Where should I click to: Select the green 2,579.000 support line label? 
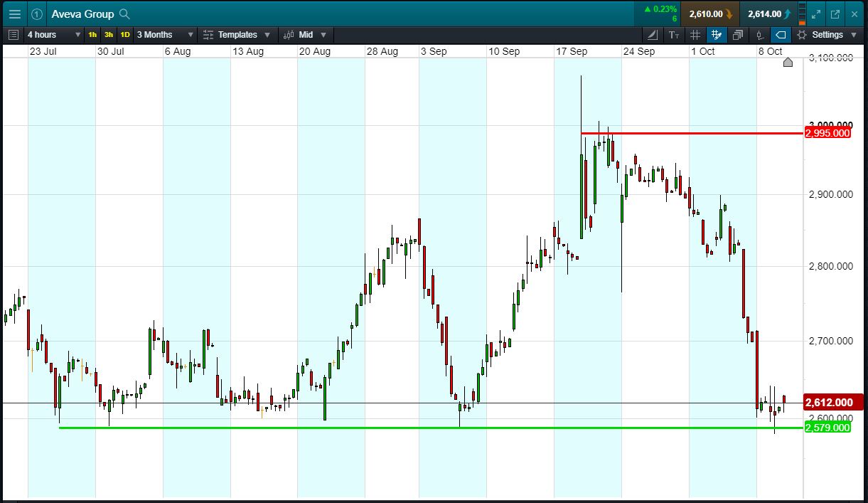point(827,428)
